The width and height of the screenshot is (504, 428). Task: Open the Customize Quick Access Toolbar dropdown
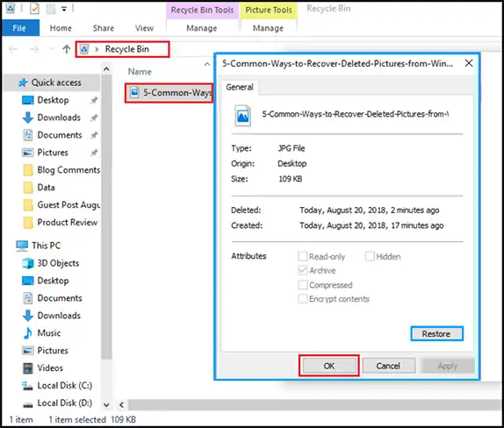pos(64,9)
